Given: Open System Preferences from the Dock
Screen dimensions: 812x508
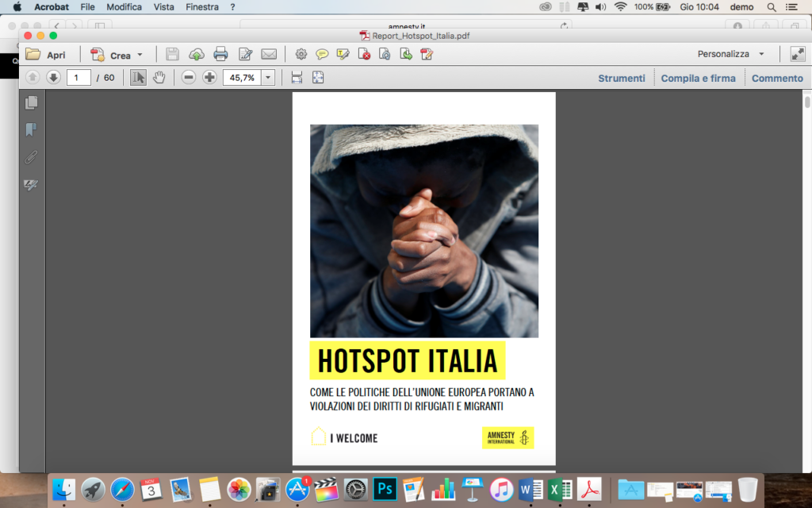Looking at the screenshot, I should pyautogui.click(x=356, y=489).
